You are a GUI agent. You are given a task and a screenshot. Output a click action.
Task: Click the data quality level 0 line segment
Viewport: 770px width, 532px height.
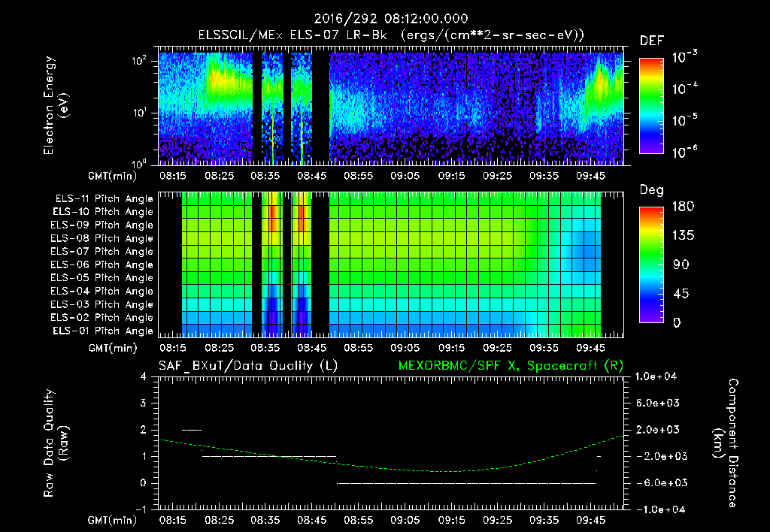(466, 483)
